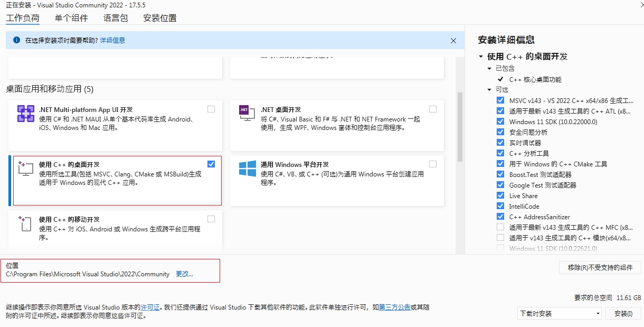Check C++ 模块 for v143 build tools
This screenshot has width=644, height=327.
coord(500,238)
